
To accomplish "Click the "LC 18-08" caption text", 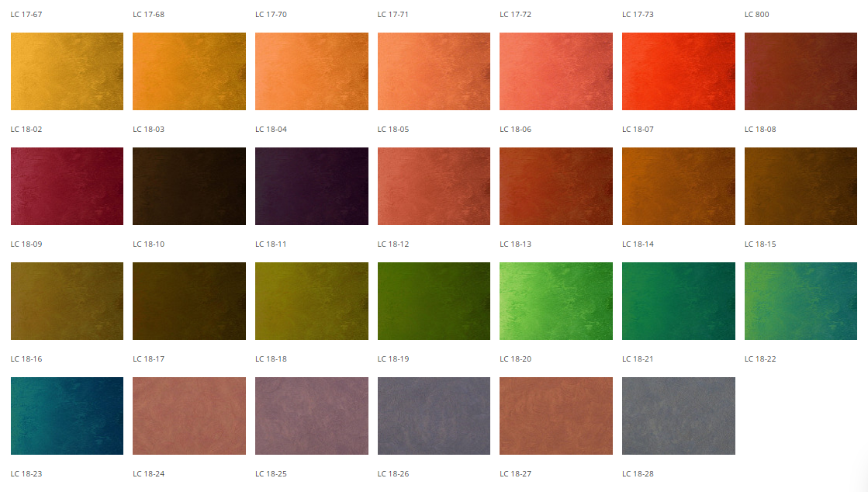I will 760,129.
